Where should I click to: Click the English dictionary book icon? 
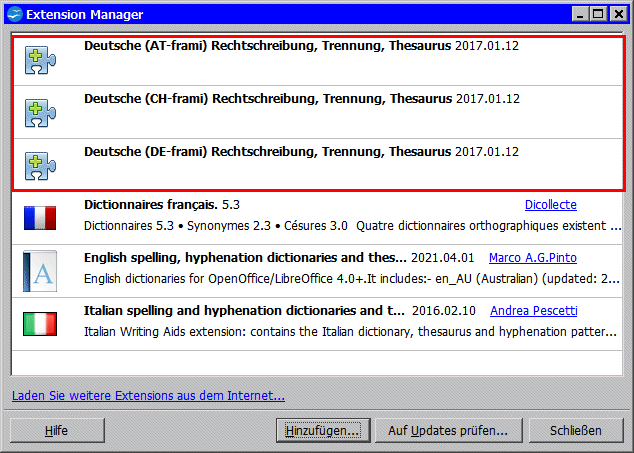tap(40, 271)
